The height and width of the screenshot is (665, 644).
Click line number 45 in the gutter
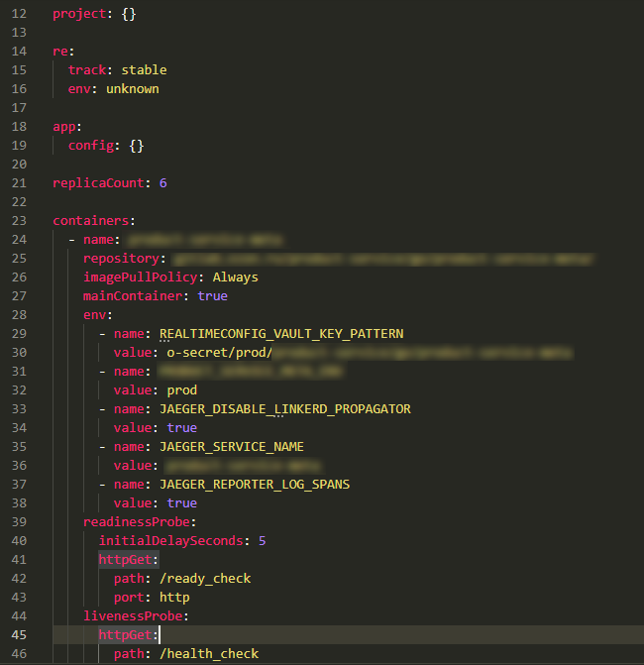pyautogui.click(x=19, y=635)
